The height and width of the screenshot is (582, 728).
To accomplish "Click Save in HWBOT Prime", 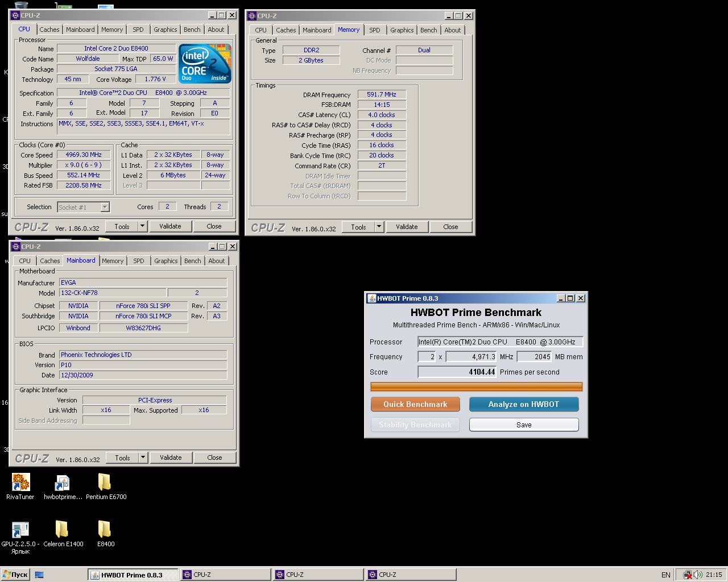I will tap(524, 425).
